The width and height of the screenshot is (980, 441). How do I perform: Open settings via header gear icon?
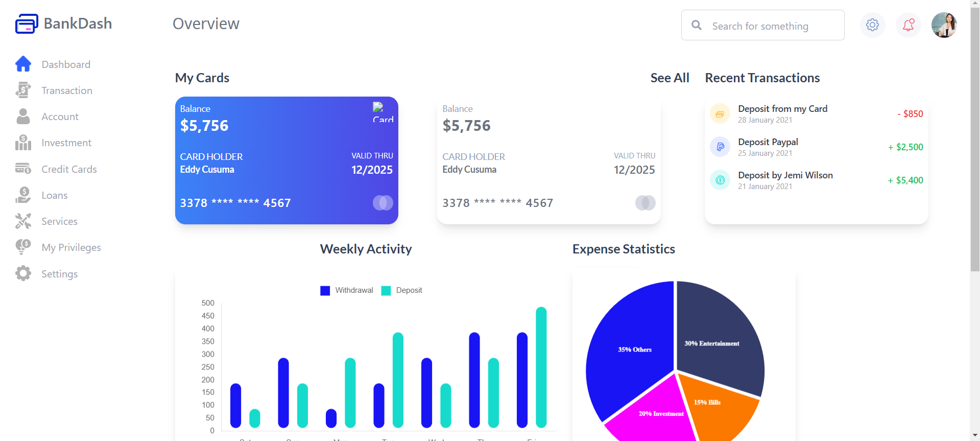[872, 25]
